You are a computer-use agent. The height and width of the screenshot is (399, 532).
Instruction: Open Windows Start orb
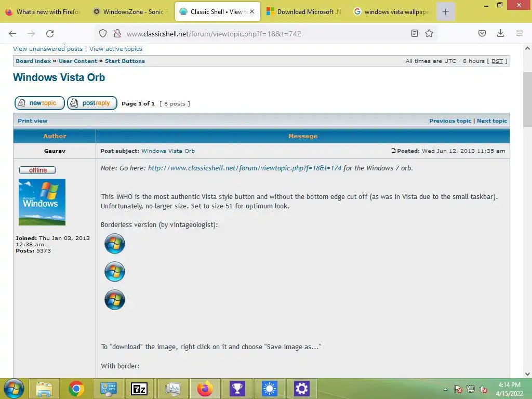[x=14, y=389]
